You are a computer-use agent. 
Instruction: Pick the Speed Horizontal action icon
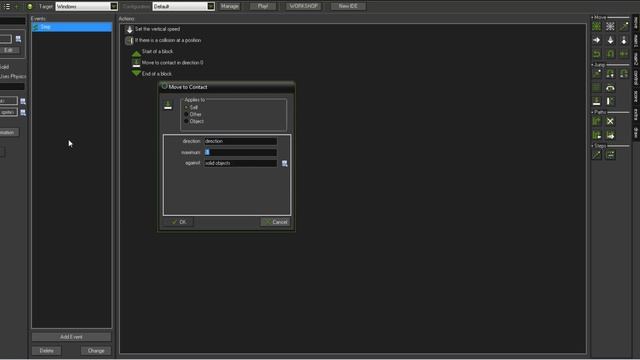(x=596, y=40)
